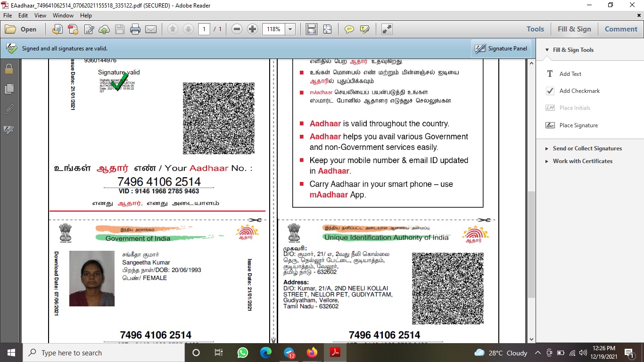Switch to the Comment pane tab
This screenshot has width=644, height=362.
click(621, 29)
